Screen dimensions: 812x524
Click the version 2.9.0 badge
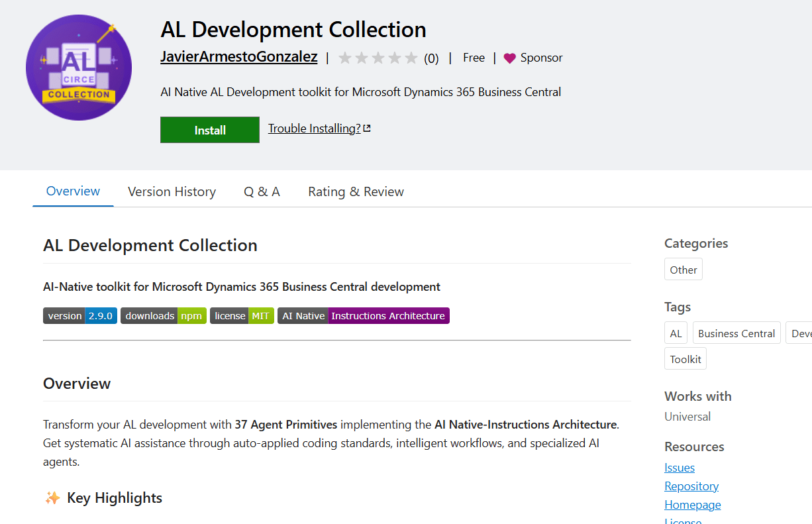pos(80,316)
